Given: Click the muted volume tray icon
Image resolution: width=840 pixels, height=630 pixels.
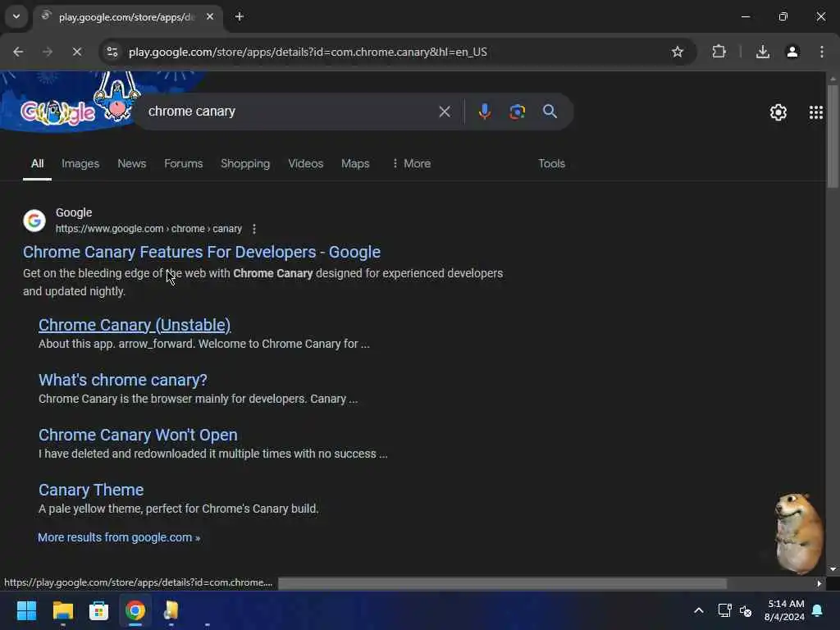Looking at the screenshot, I should [745, 610].
